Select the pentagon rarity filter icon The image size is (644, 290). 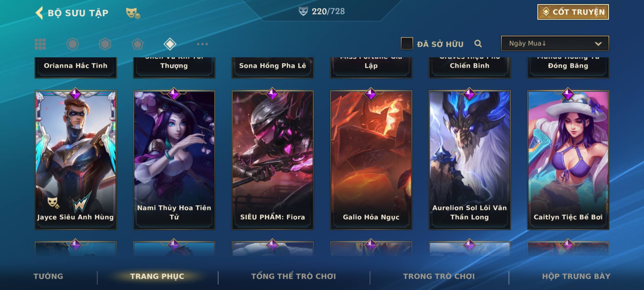click(137, 44)
